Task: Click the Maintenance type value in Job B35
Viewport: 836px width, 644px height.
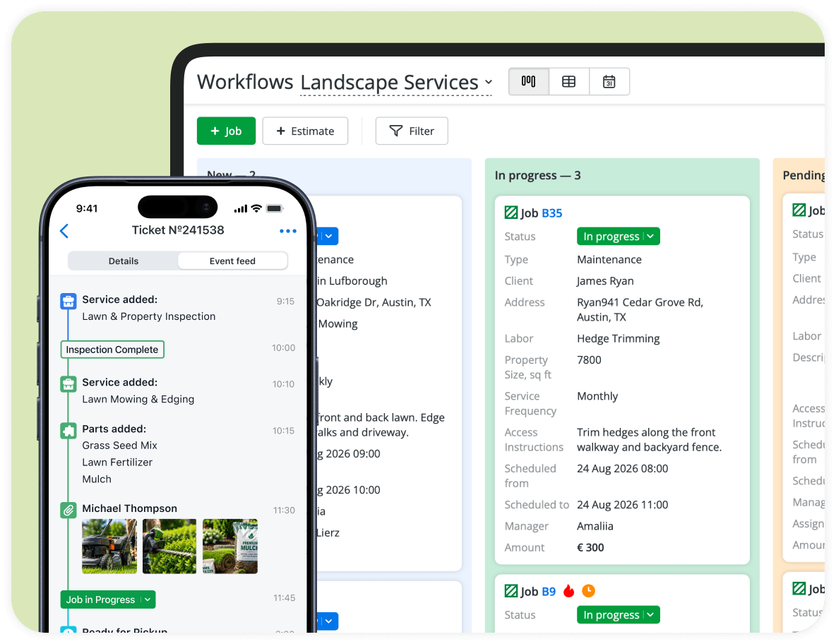Action: pyautogui.click(x=609, y=260)
